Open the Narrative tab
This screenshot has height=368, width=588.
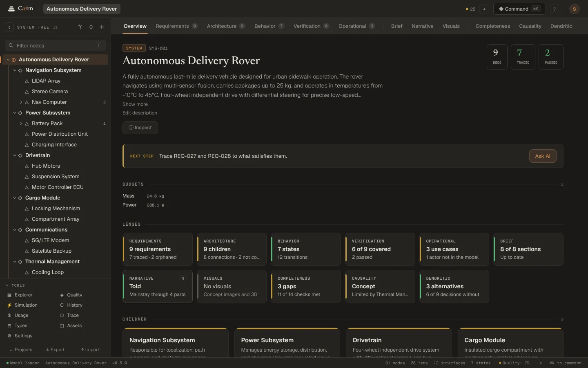coord(423,26)
